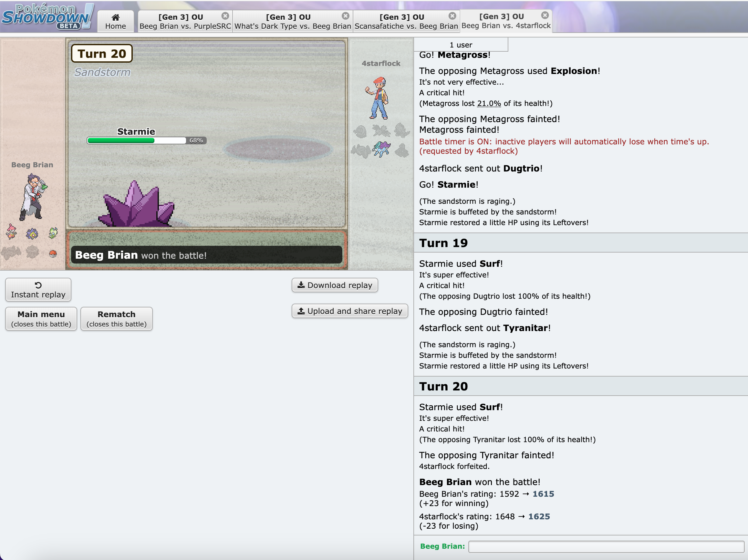The width and height of the screenshot is (748, 560).
Task: Click the underlined 21.0% health value
Action: (x=489, y=103)
